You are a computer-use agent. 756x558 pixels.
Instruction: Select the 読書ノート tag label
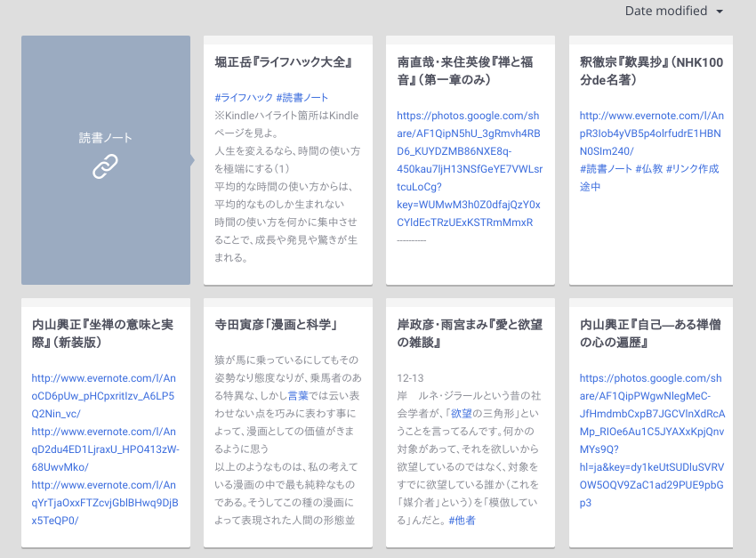105,138
